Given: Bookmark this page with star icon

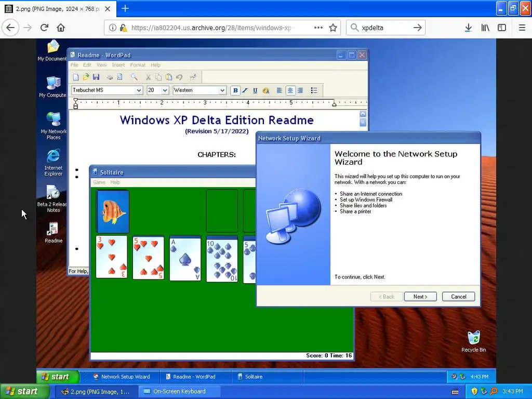Looking at the screenshot, I should (333, 28).
